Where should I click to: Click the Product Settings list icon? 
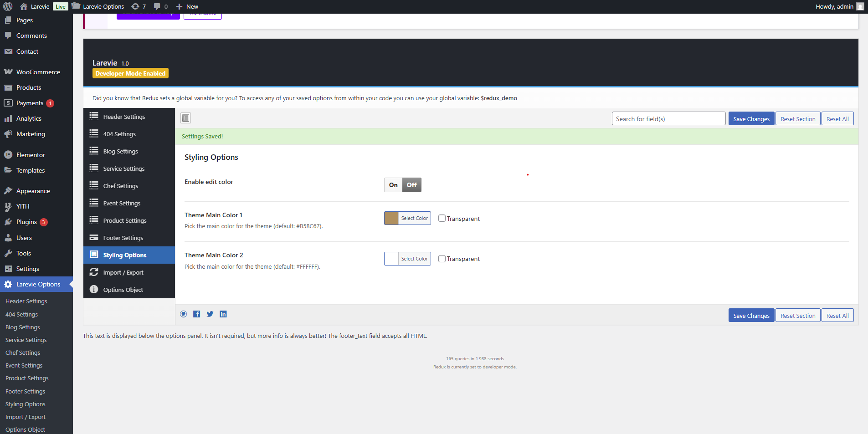coord(94,220)
